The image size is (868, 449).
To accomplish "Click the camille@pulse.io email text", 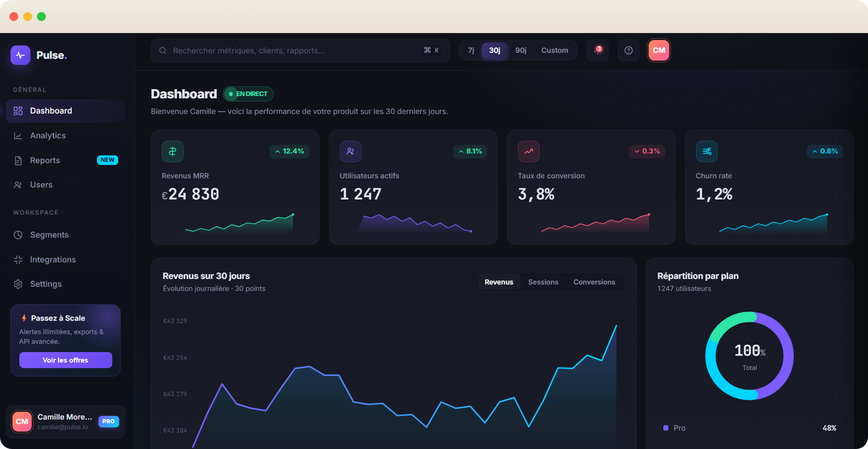I will [63, 427].
